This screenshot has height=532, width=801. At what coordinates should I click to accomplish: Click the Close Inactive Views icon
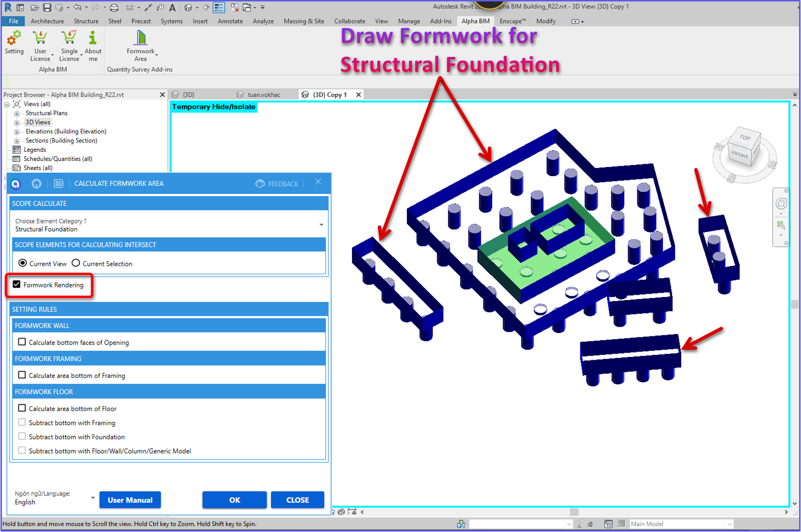235,7
